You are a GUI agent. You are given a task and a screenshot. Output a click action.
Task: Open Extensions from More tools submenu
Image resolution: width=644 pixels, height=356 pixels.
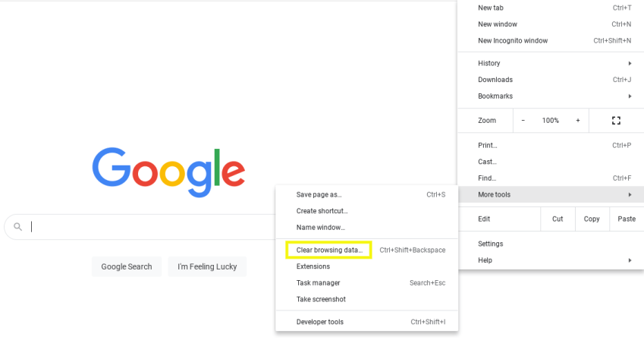point(313,266)
